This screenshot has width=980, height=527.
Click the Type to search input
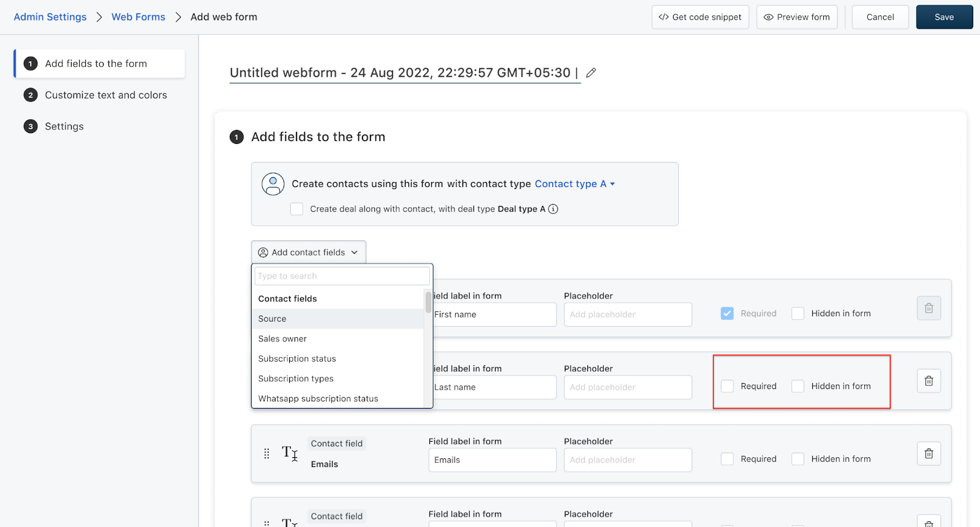click(342, 276)
